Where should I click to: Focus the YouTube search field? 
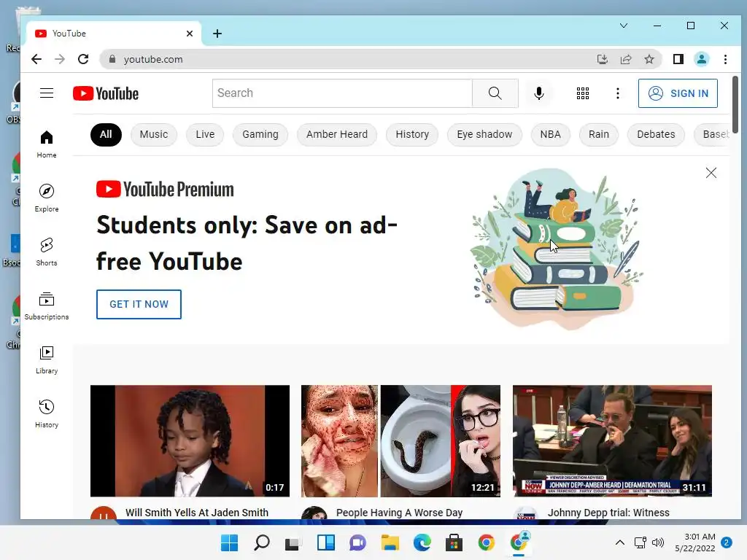(x=342, y=93)
